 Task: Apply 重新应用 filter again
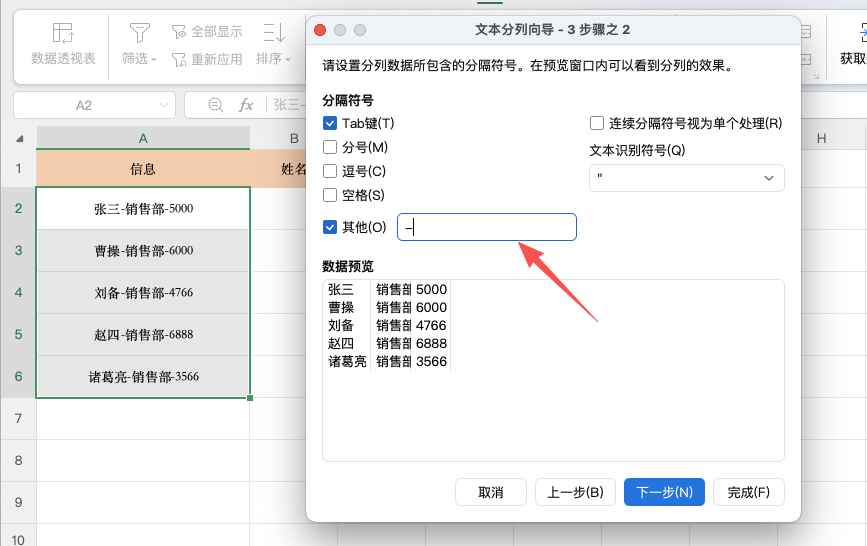point(207,59)
